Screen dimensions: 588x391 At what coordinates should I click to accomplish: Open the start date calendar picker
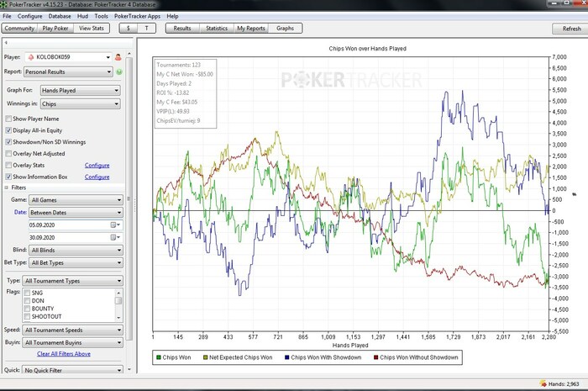[x=113, y=225]
